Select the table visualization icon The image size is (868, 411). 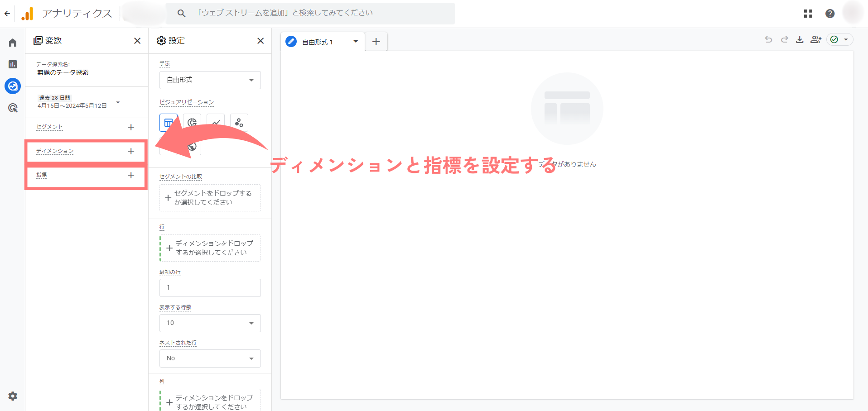(168, 123)
